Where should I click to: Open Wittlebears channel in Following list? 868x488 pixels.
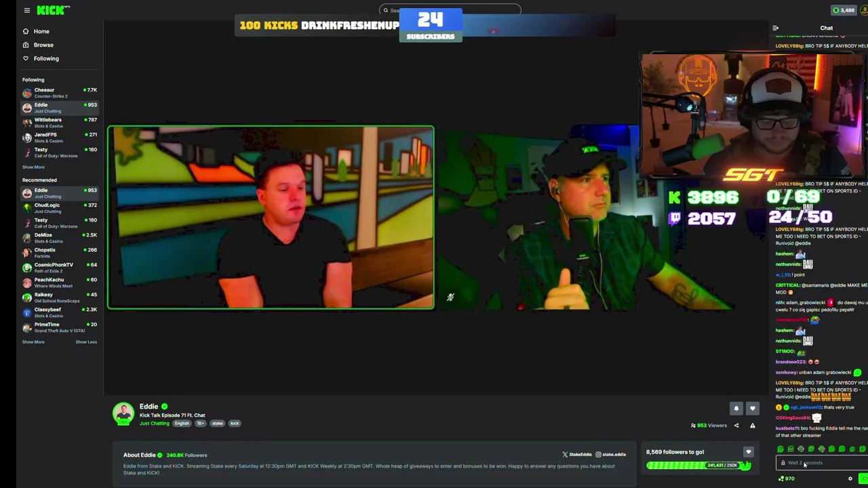[60, 123]
